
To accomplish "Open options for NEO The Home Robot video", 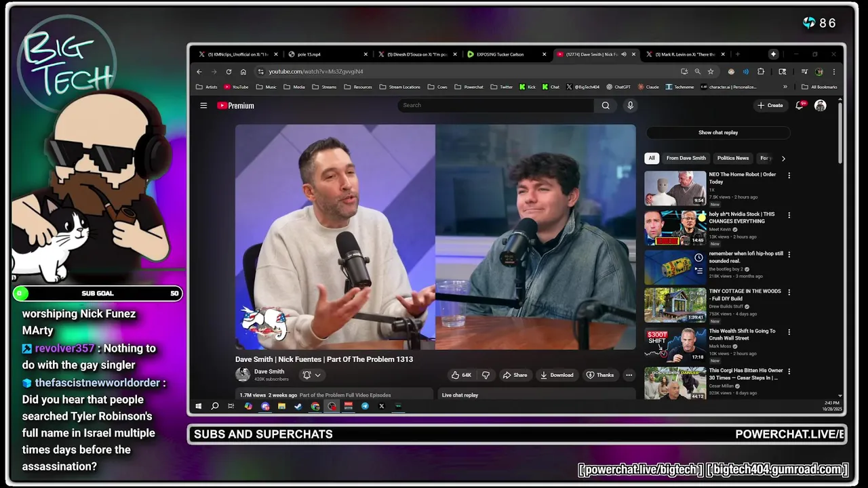I will click(789, 176).
